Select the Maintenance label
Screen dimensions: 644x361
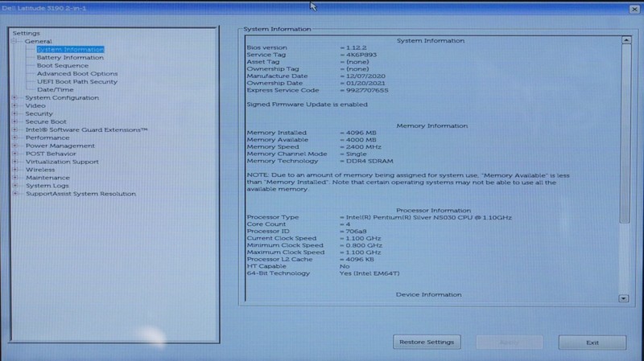pos(47,178)
